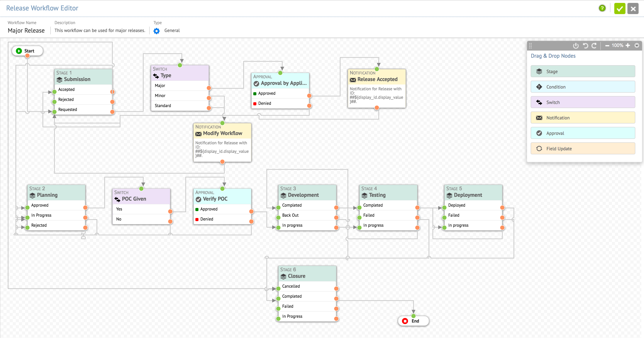Select the Notification node in the palette
The width and height of the screenshot is (644, 338).
click(582, 118)
